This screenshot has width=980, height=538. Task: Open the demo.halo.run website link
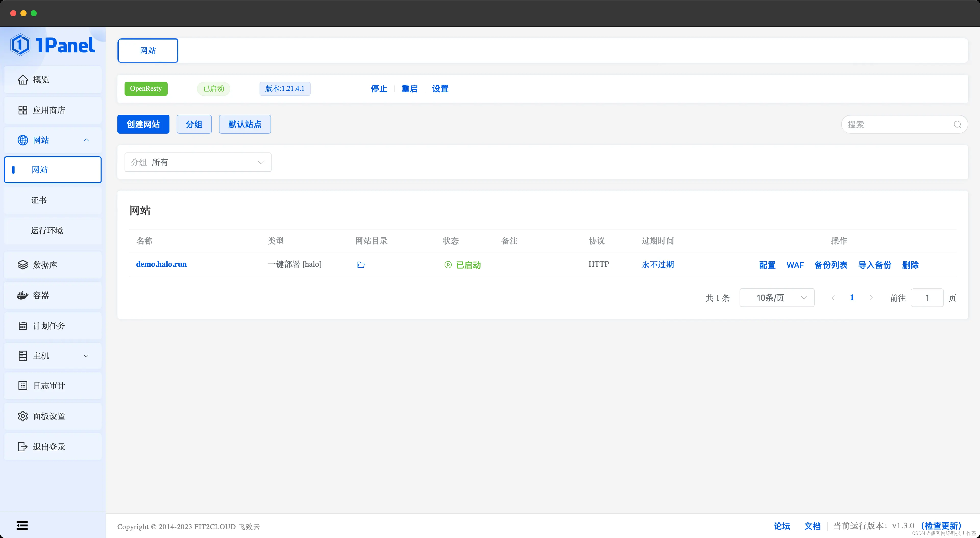click(x=161, y=264)
